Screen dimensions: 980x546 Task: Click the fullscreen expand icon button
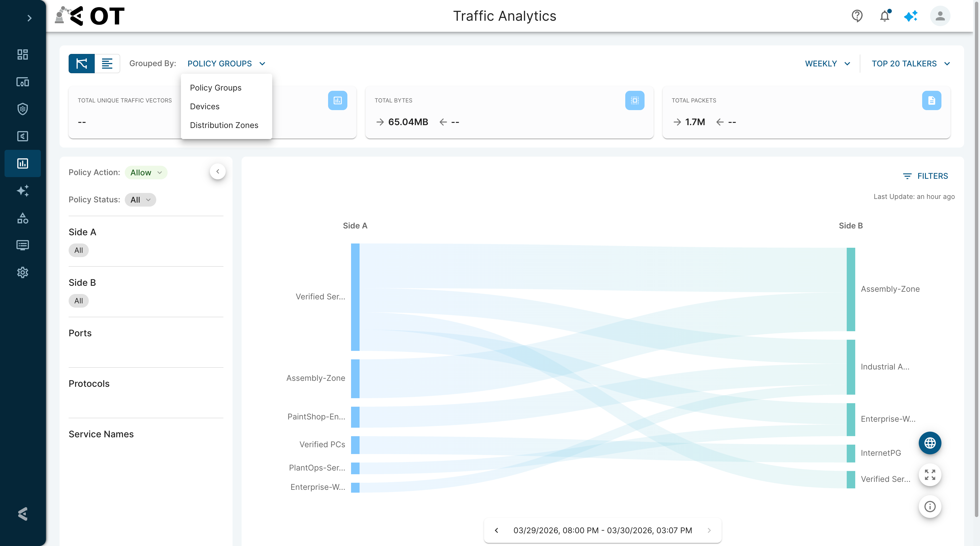tap(930, 475)
